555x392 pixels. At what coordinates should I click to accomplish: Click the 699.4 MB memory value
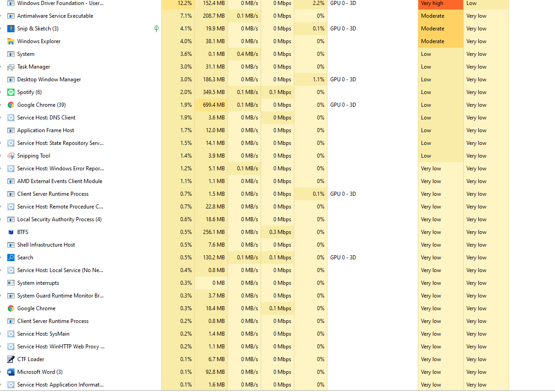tap(213, 105)
